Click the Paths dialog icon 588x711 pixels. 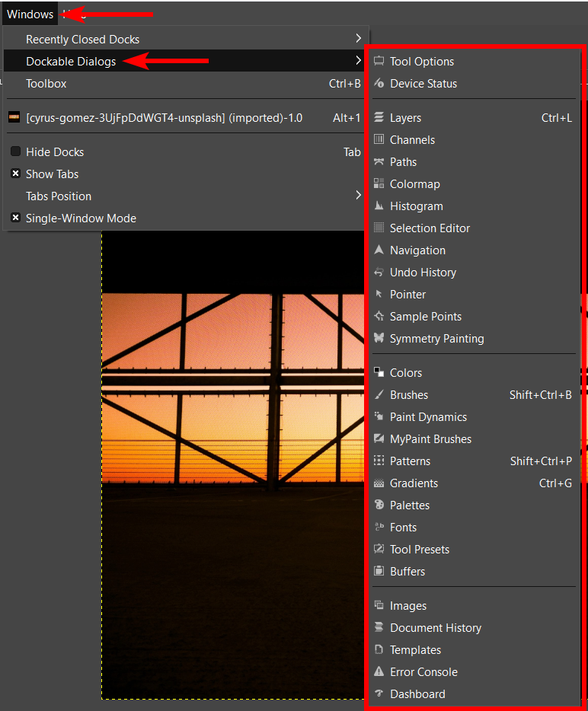pyautogui.click(x=379, y=162)
